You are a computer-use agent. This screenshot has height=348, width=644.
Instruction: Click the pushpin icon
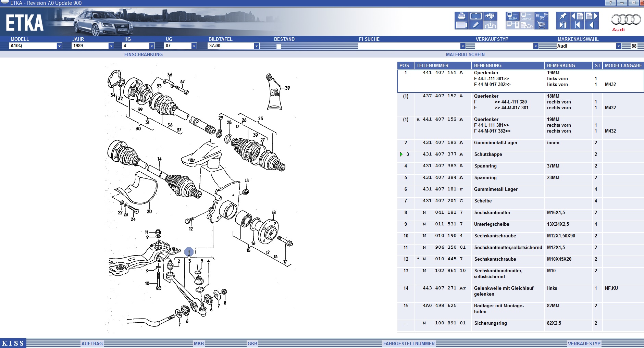pyautogui.click(x=563, y=16)
